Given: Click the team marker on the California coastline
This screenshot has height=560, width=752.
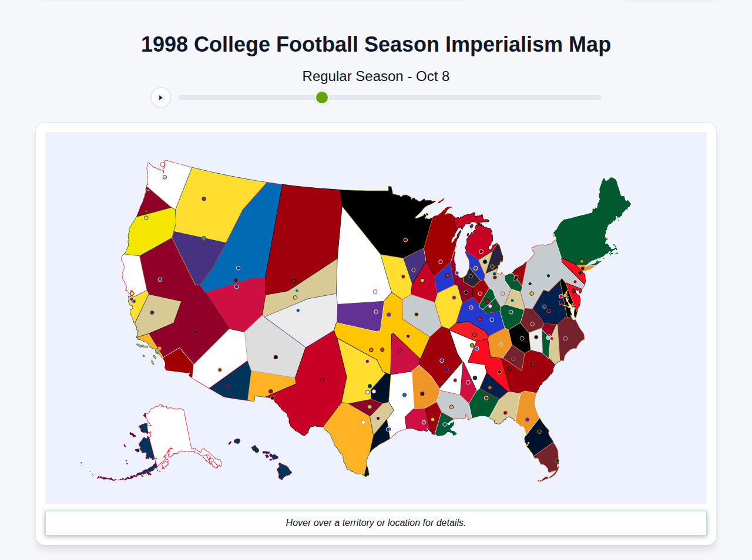Looking at the screenshot, I should click(x=158, y=349).
